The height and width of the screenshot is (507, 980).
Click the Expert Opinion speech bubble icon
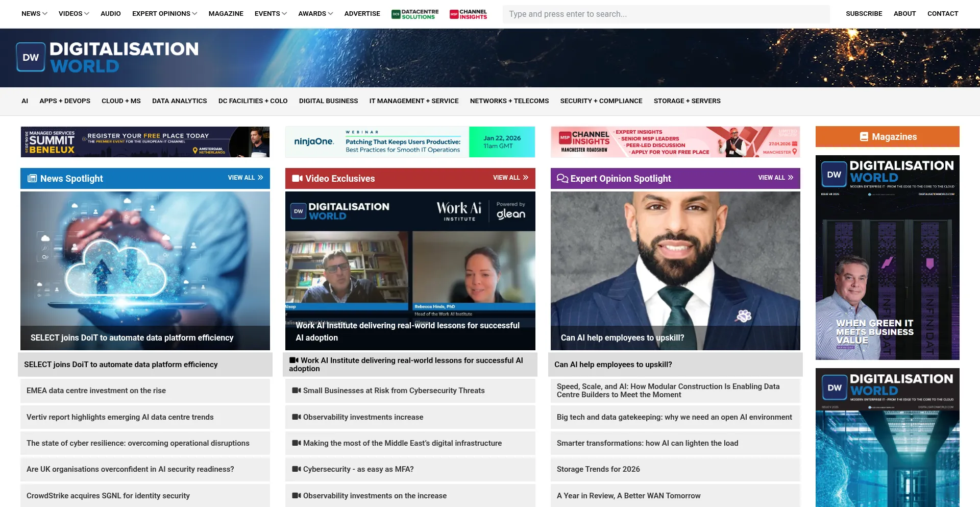[562, 178]
